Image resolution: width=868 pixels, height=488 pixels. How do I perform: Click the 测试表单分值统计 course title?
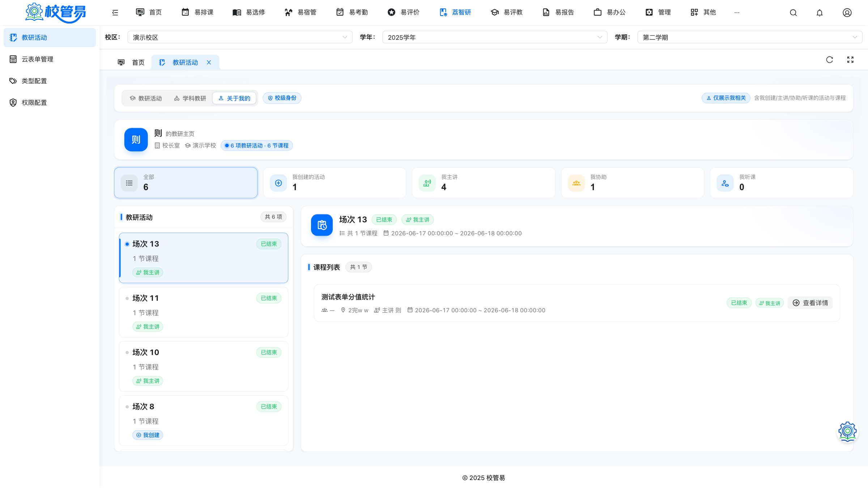tap(348, 297)
